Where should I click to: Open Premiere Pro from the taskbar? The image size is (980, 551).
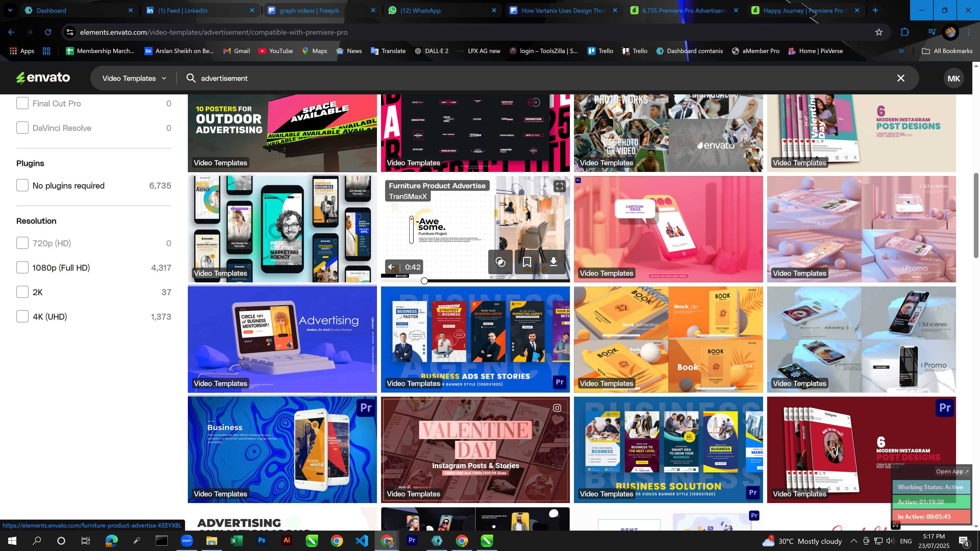pos(412,540)
